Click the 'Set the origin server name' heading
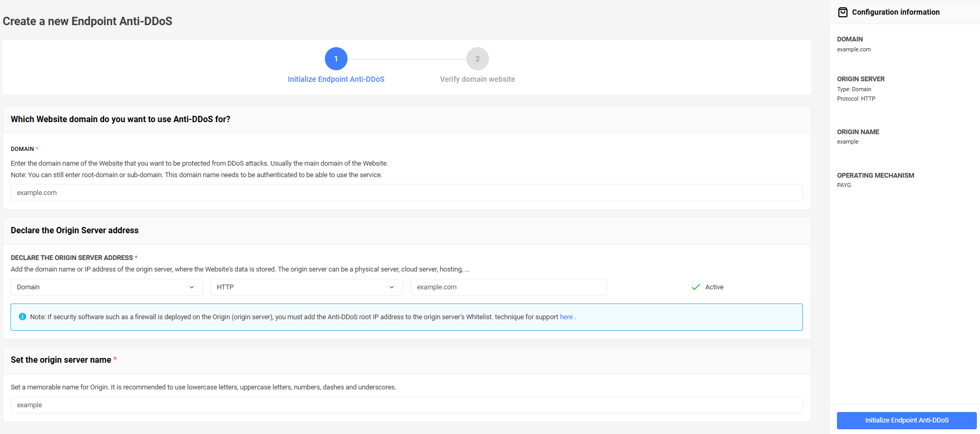 [x=61, y=360]
